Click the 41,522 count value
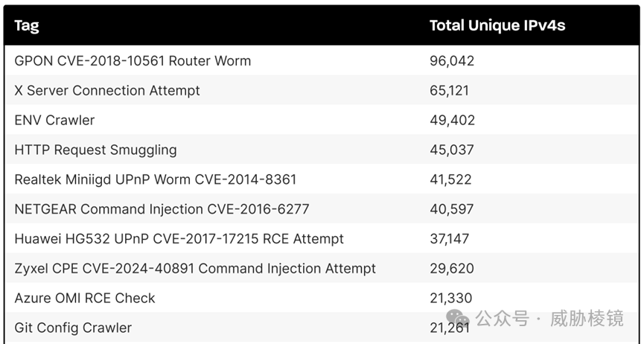 tap(450, 179)
